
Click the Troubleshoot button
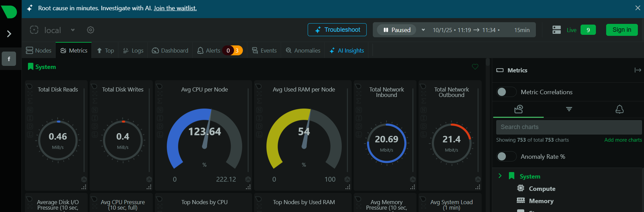point(337,30)
